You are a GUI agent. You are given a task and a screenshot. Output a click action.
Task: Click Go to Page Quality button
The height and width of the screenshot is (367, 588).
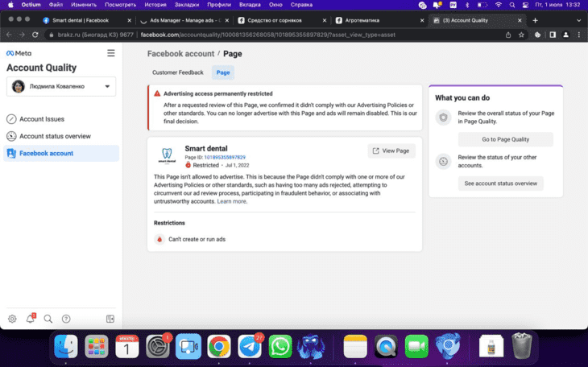coord(506,139)
